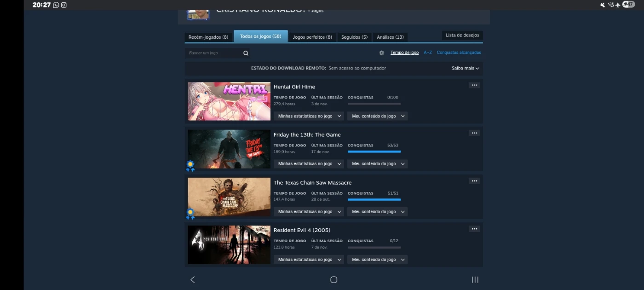Viewport: 644px width, 290px height.
Task: Expand 'Minhas estatísticas no jogo' for Friday the 13th
Action: 309,164
